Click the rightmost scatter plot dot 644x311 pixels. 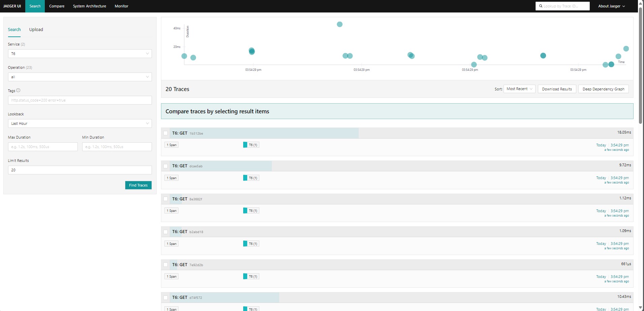click(x=626, y=49)
